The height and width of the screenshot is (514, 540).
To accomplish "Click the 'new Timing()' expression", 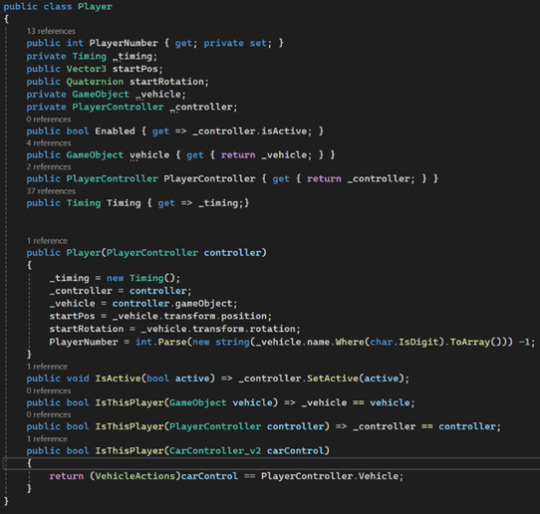I will [143, 278].
